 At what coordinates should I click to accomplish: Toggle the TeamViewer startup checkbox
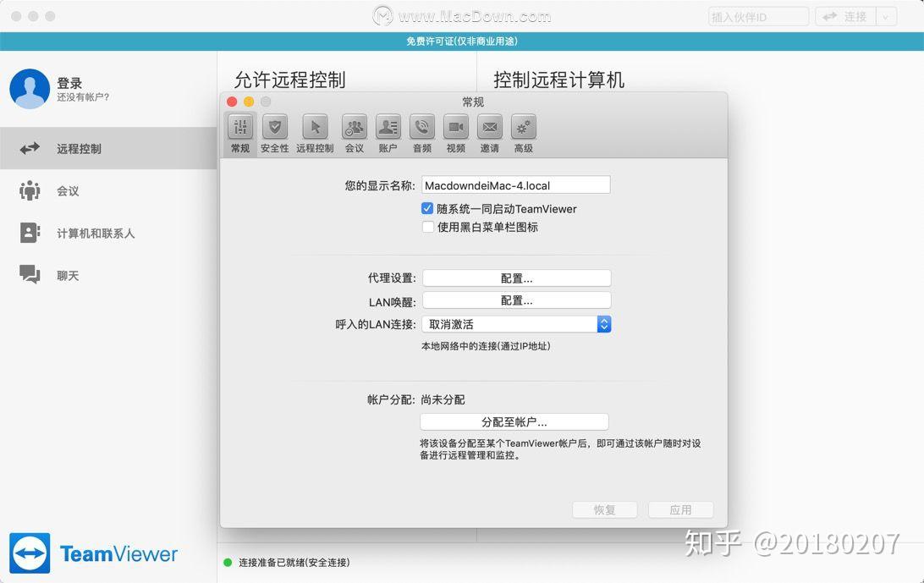(x=428, y=209)
